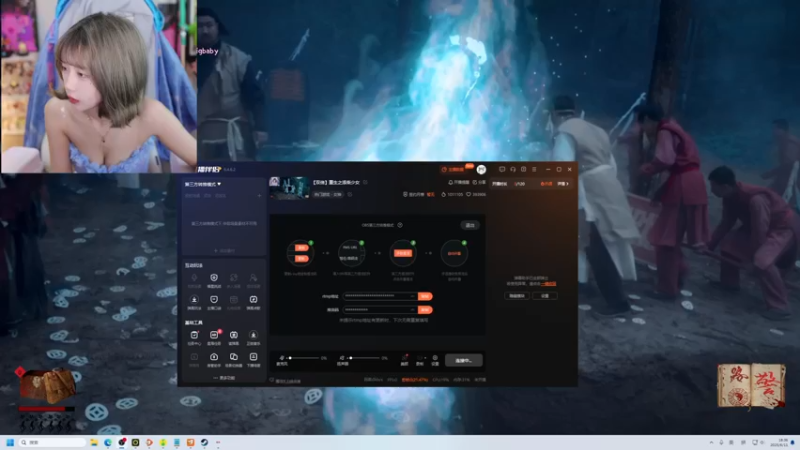Open Steam from the taskbar
The image size is (800, 450).
coord(204,442)
